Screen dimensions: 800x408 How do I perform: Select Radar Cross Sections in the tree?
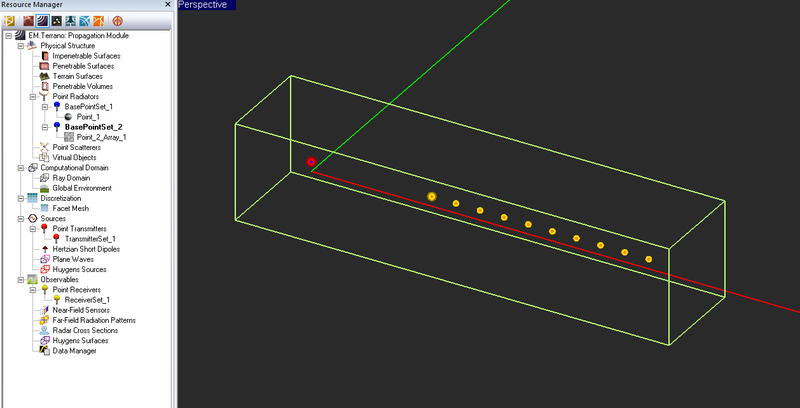pyautogui.click(x=85, y=330)
